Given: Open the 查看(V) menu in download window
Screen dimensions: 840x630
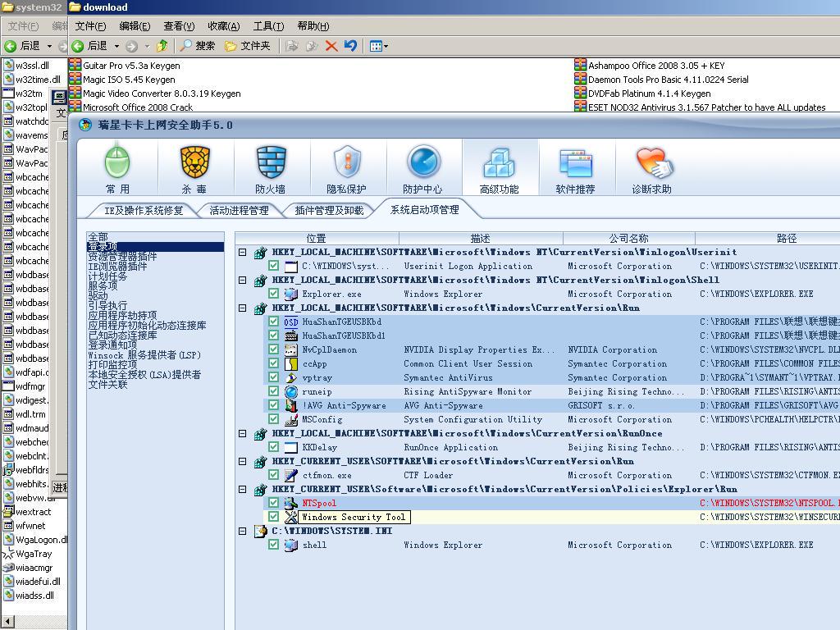Looking at the screenshot, I should coord(179,25).
